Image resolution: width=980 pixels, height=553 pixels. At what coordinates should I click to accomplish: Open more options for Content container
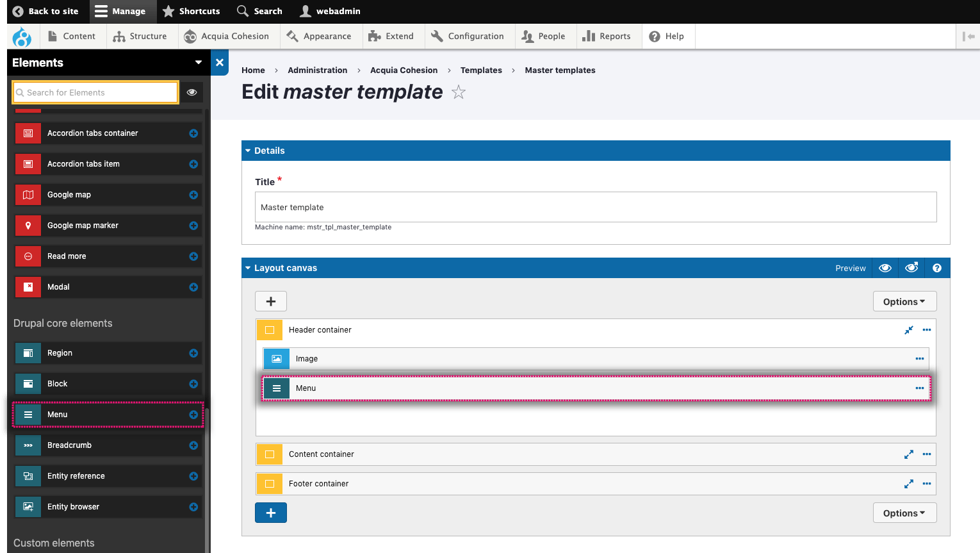click(927, 454)
